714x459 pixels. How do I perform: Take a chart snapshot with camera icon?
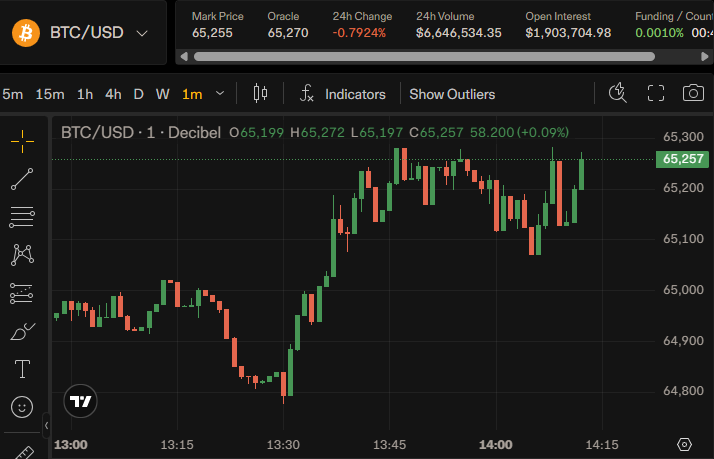coord(693,93)
